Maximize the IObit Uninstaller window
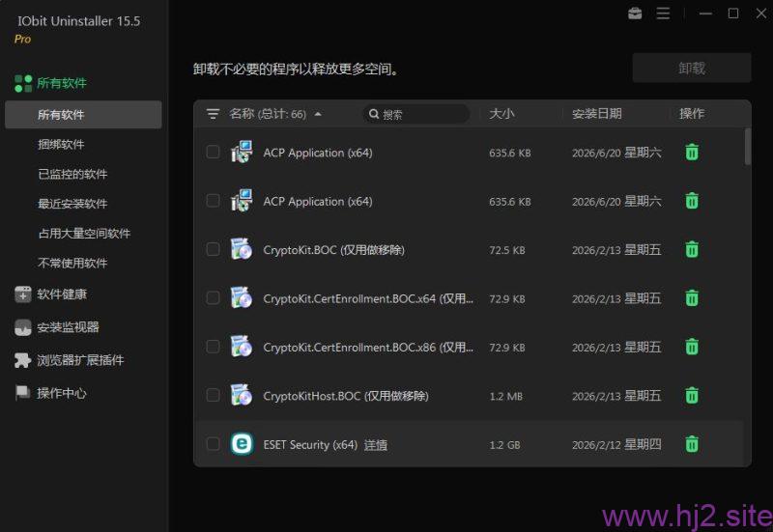 [x=733, y=14]
